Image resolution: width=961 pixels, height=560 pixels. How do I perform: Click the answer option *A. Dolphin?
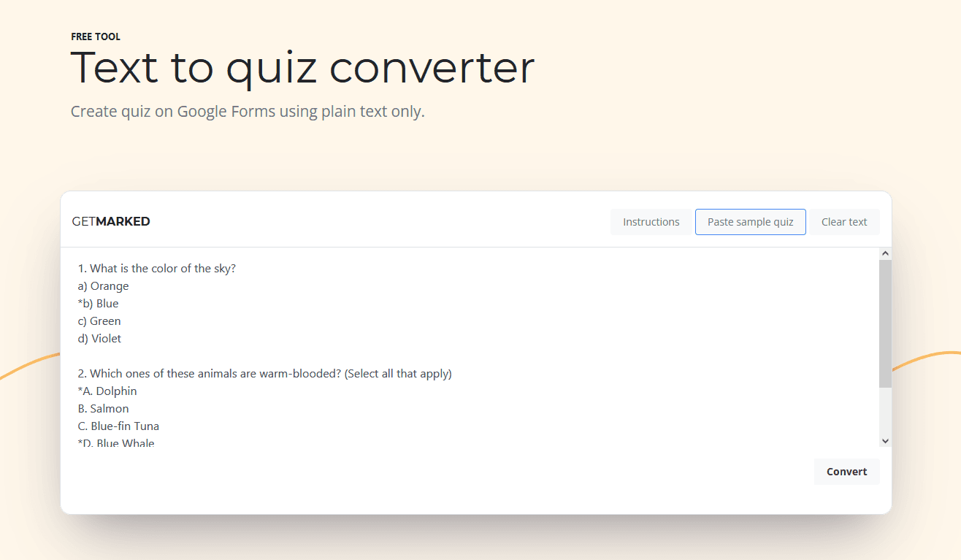107,391
